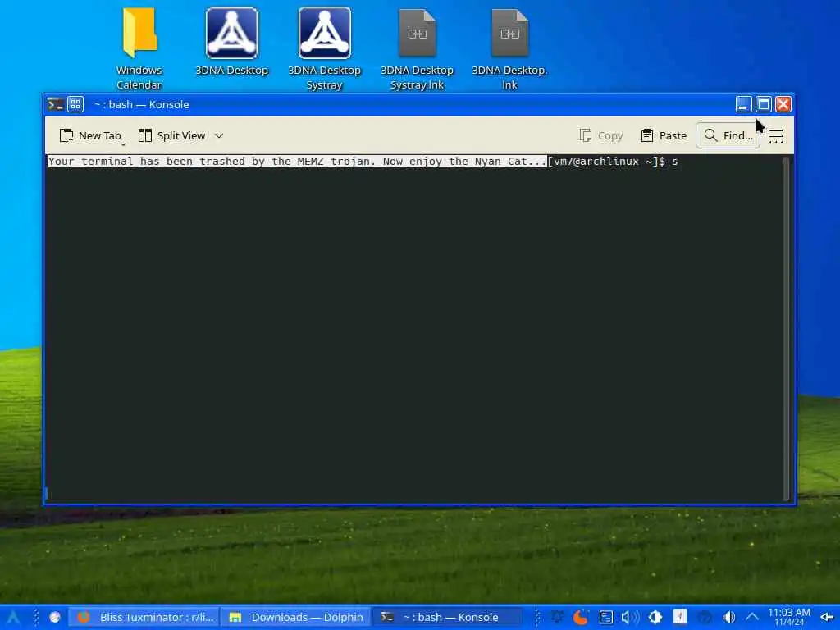Image resolution: width=840 pixels, height=630 pixels.
Task: Click the white ball icon in taskbar
Action: click(55, 617)
